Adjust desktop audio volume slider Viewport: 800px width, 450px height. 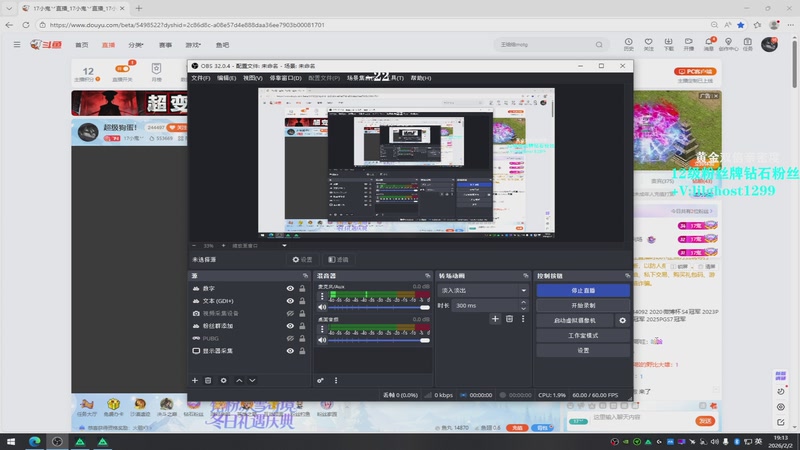[379, 340]
